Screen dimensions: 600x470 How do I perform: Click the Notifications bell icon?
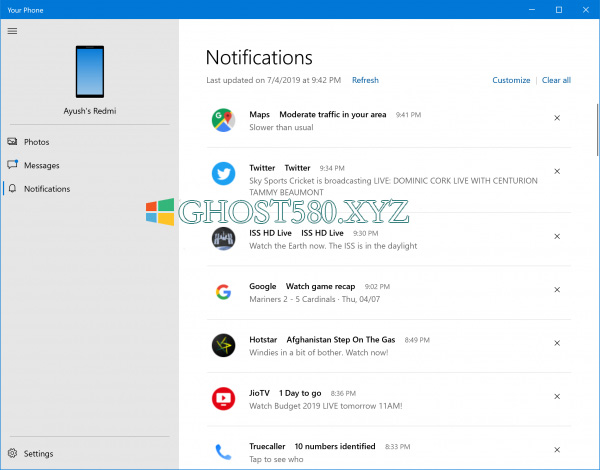(12, 188)
